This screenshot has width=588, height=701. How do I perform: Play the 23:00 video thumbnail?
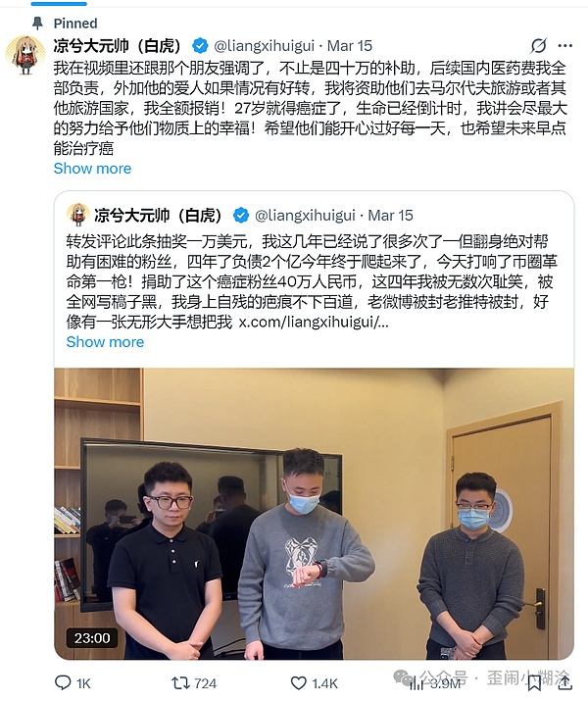315,513
